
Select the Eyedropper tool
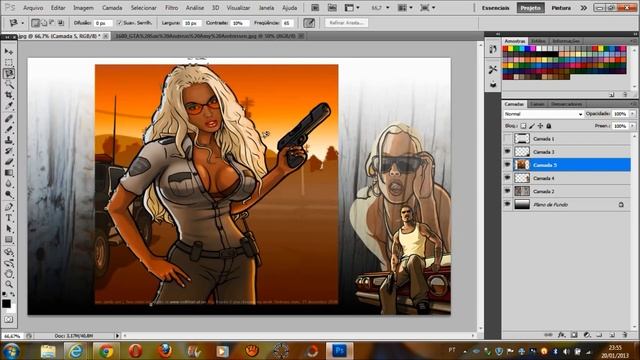tap(9, 106)
